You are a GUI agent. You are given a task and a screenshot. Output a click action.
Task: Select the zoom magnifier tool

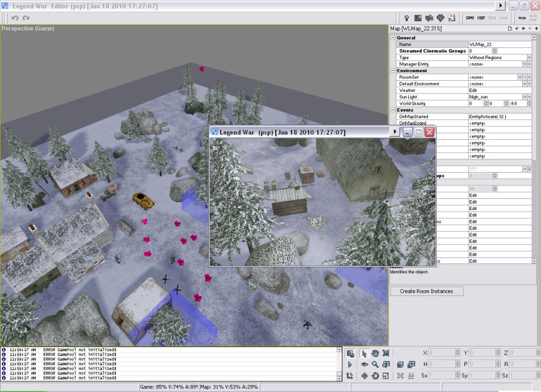[x=374, y=363]
